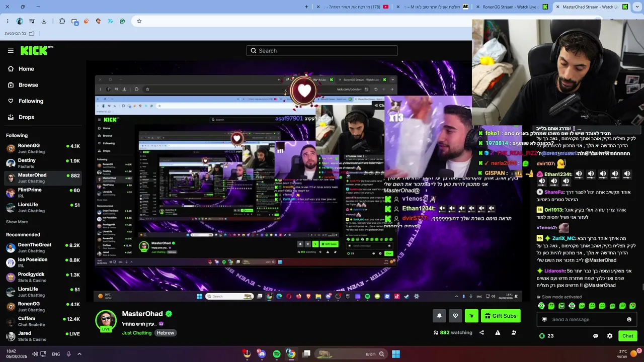Open Ice Poseidon recommended channel
The height and width of the screenshot is (362, 644).
43,262
